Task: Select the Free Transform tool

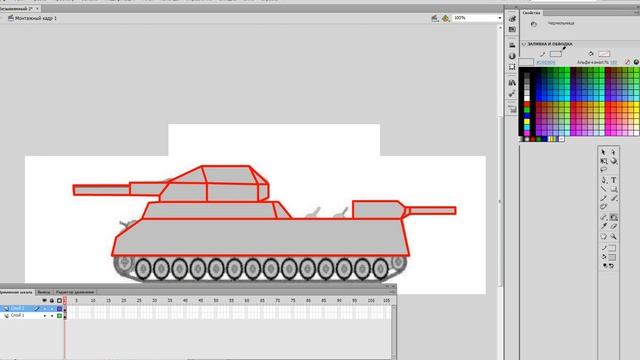Action: 604,161
